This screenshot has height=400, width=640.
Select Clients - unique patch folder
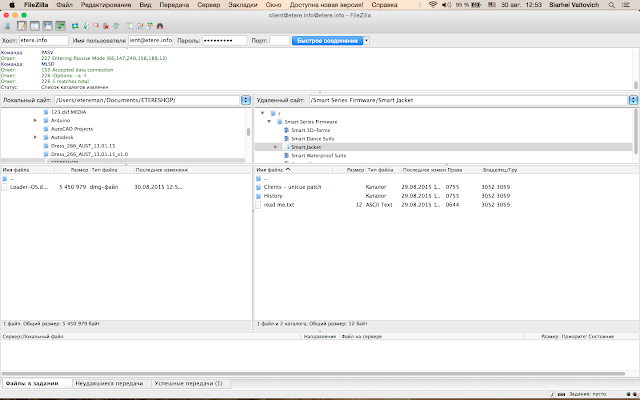click(292, 187)
